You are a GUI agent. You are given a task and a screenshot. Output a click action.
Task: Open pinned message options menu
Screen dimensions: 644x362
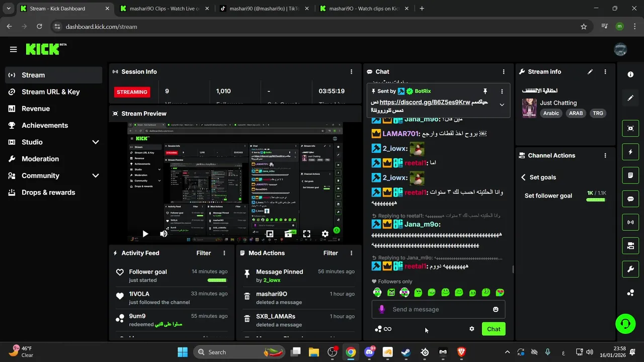(x=502, y=91)
